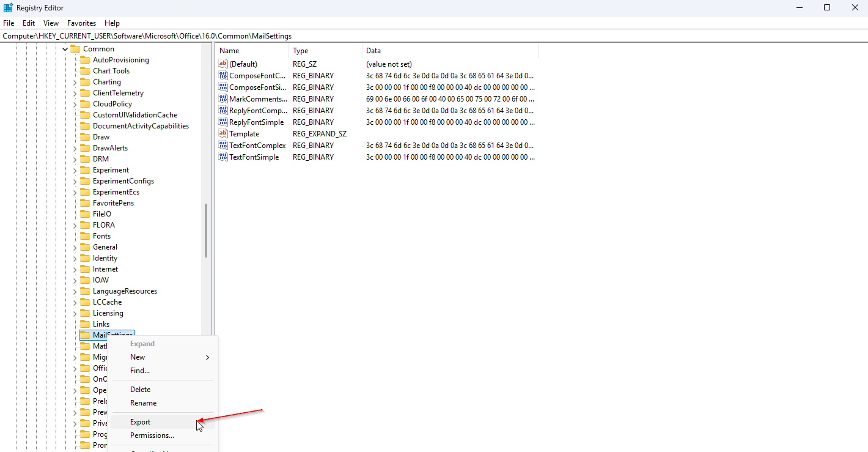Click the tree pane vertical scrollbar

pyautogui.click(x=206, y=230)
